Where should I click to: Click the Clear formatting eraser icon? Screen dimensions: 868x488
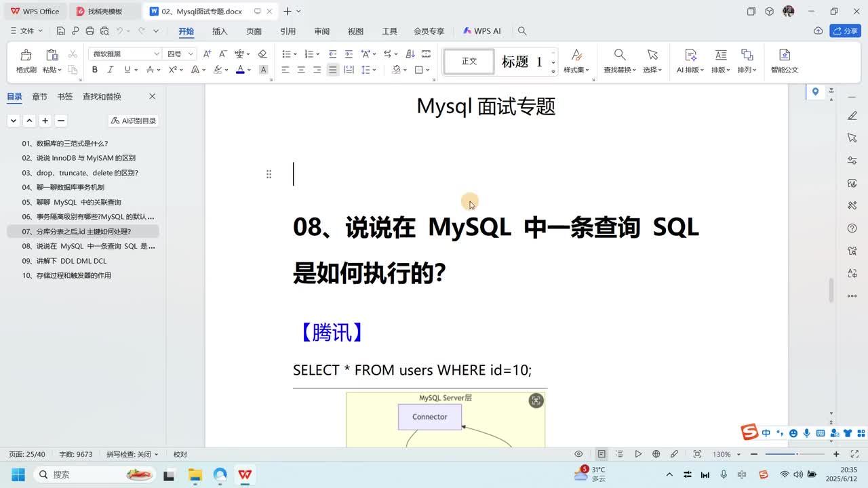(262, 54)
